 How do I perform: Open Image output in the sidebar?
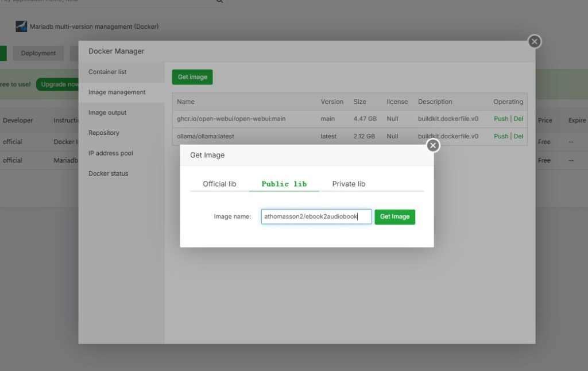tap(122, 113)
